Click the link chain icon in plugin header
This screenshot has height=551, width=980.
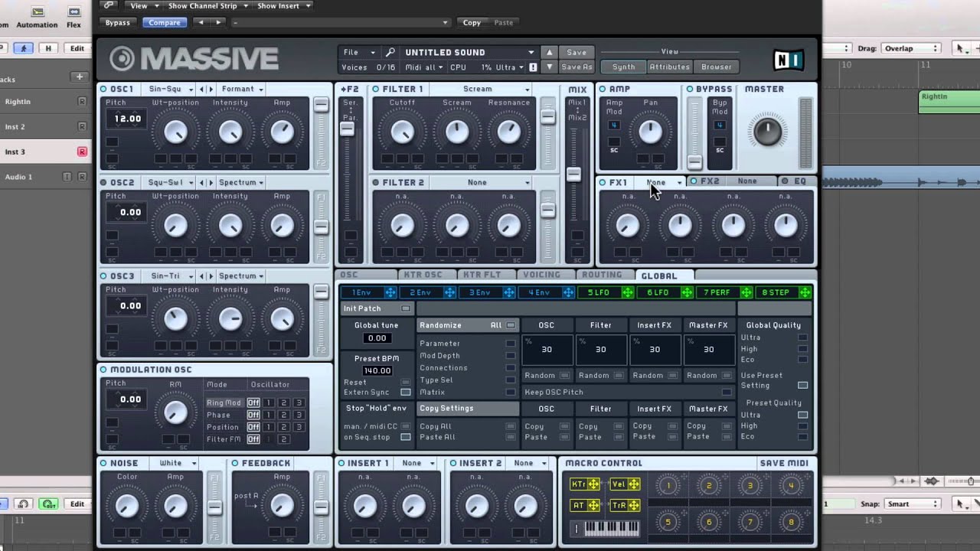[x=108, y=5]
